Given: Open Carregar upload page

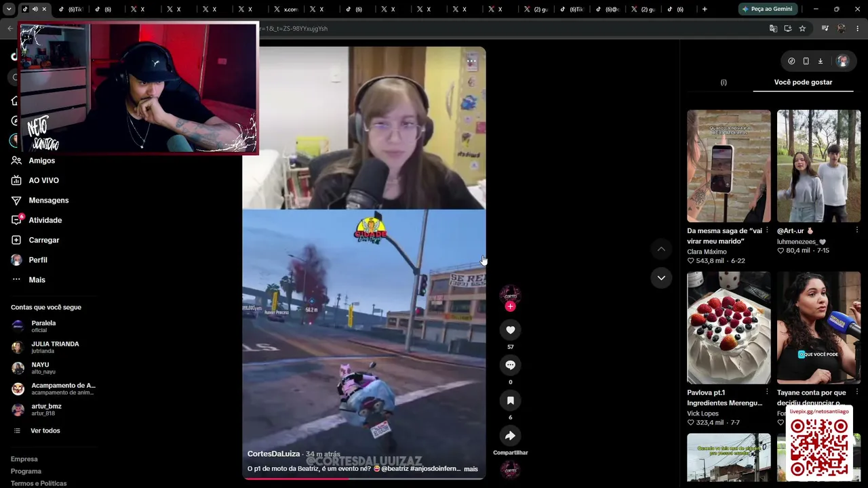Looking at the screenshot, I should tap(35, 240).
